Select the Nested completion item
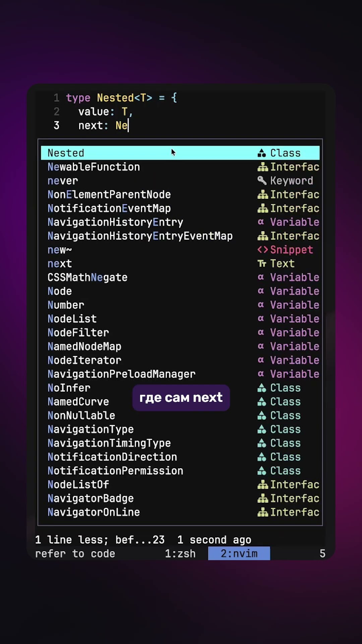362x644 pixels. click(x=66, y=153)
